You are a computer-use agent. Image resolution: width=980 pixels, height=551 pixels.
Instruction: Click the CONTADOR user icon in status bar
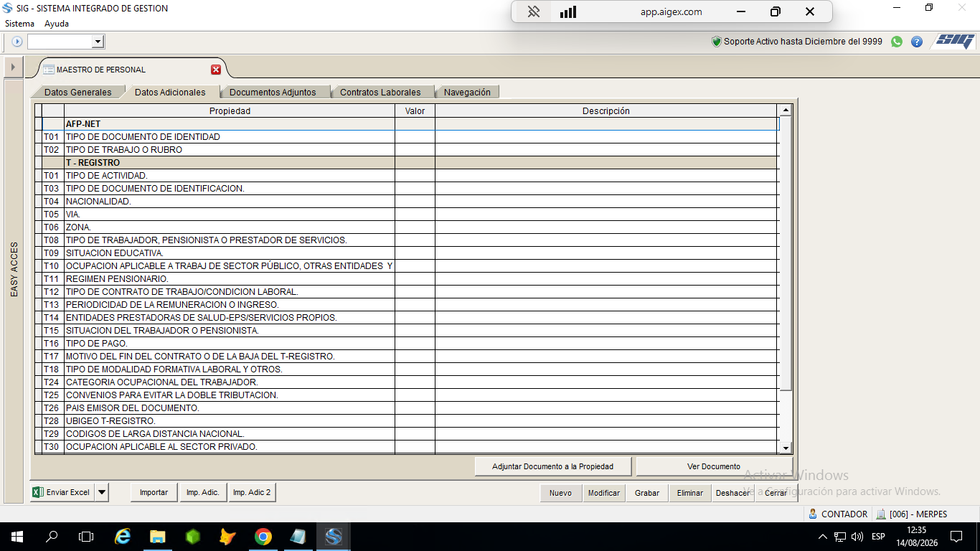click(x=813, y=514)
